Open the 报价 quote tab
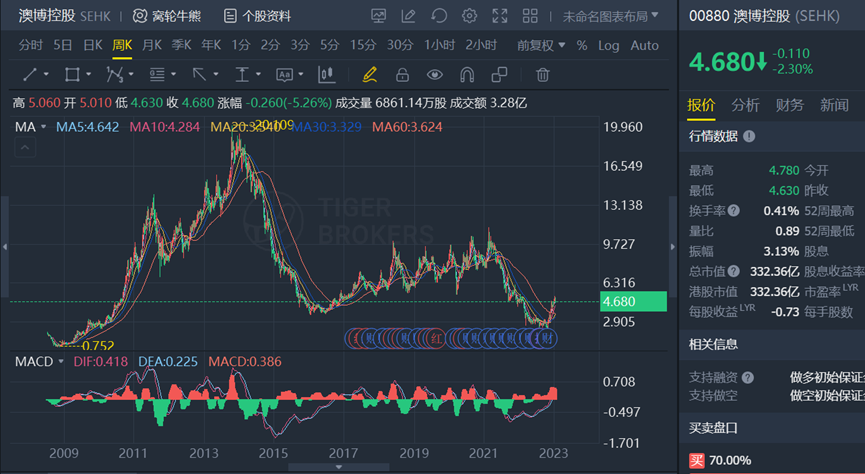Image resolution: width=865 pixels, height=474 pixels. pyautogui.click(x=701, y=105)
